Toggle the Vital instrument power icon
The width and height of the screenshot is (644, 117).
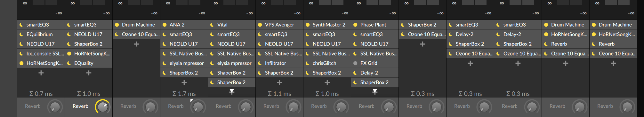click(x=212, y=25)
